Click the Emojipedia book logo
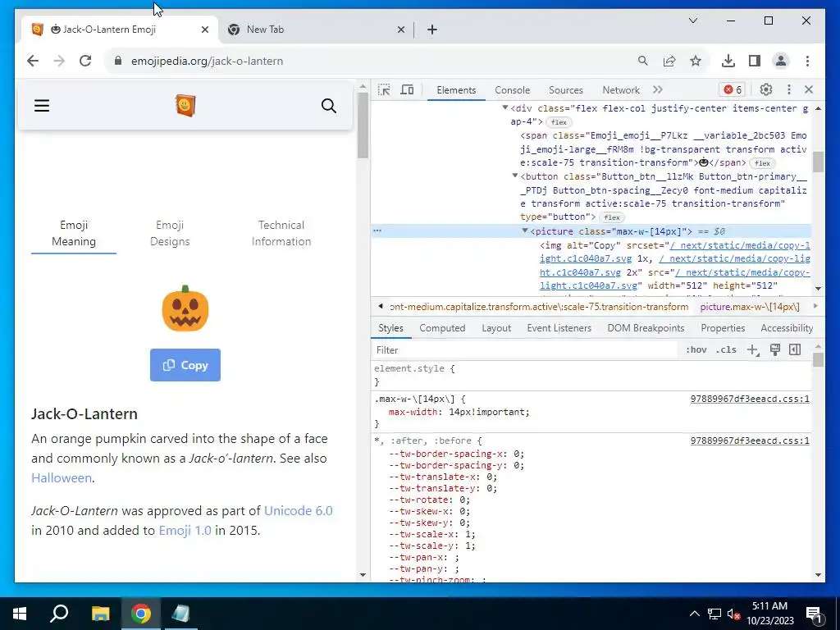This screenshot has height=630, width=840. point(185,105)
